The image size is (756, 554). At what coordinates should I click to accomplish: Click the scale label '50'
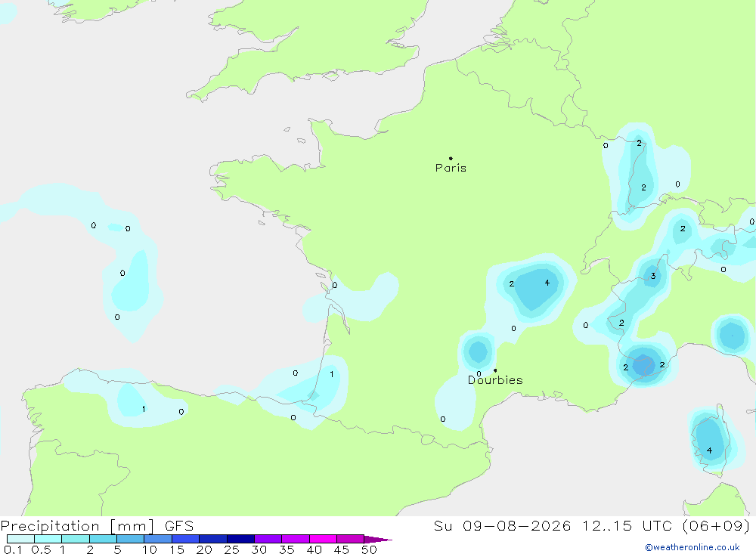point(369,549)
